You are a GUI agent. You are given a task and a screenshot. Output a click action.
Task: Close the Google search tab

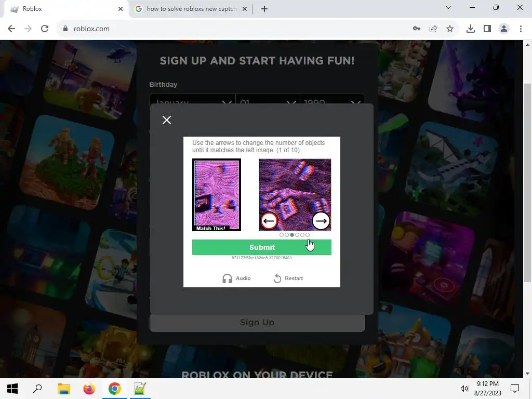pos(244,9)
